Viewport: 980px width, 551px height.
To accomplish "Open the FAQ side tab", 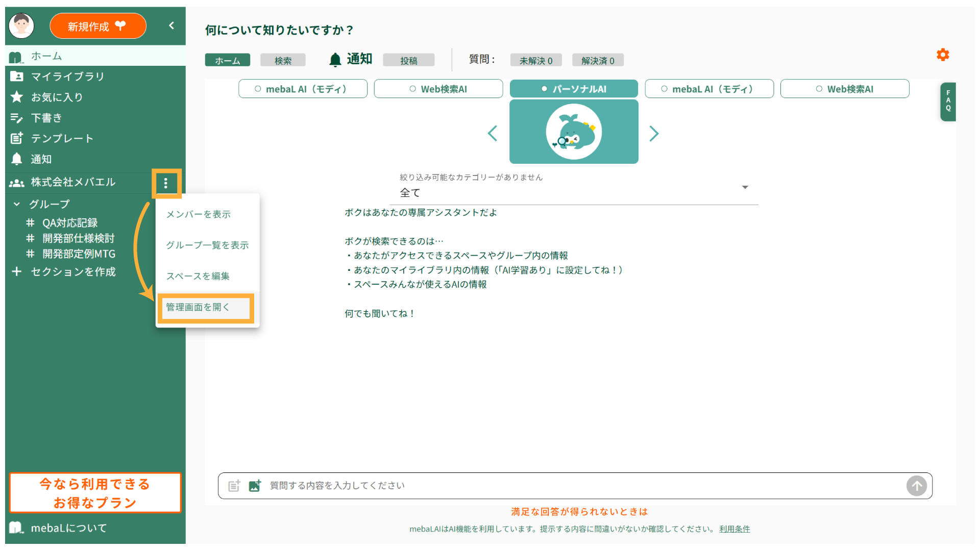I will click(x=948, y=101).
